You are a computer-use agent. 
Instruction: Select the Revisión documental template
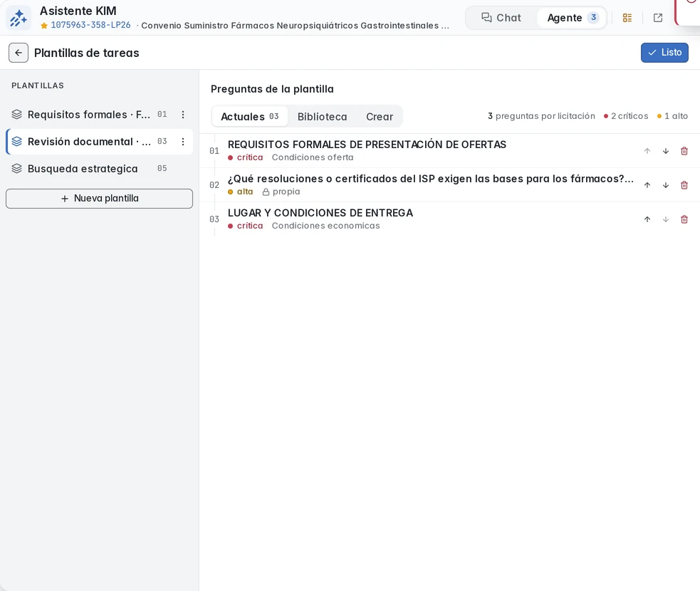pyautogui.click(x=89, y=142)
